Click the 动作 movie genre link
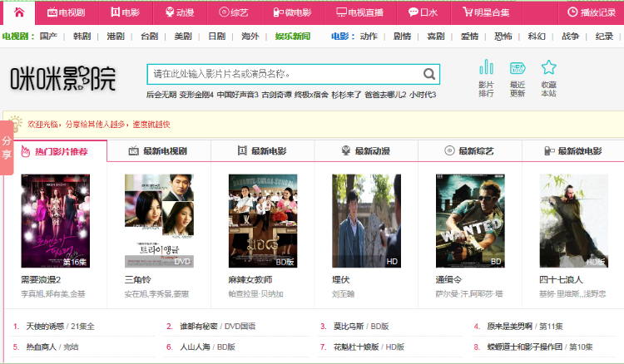The image size is (624, 364). tap(369, 37)
